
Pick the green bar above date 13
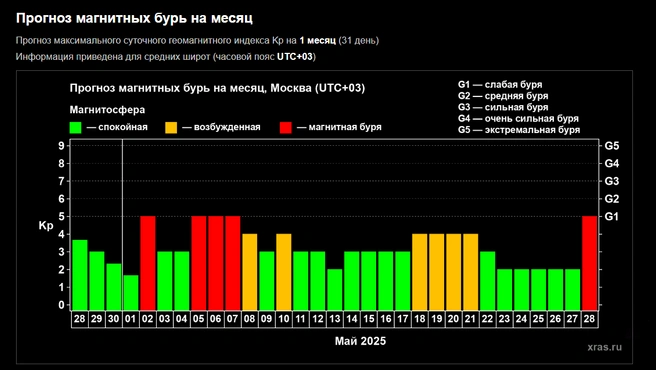coord(335,289)
